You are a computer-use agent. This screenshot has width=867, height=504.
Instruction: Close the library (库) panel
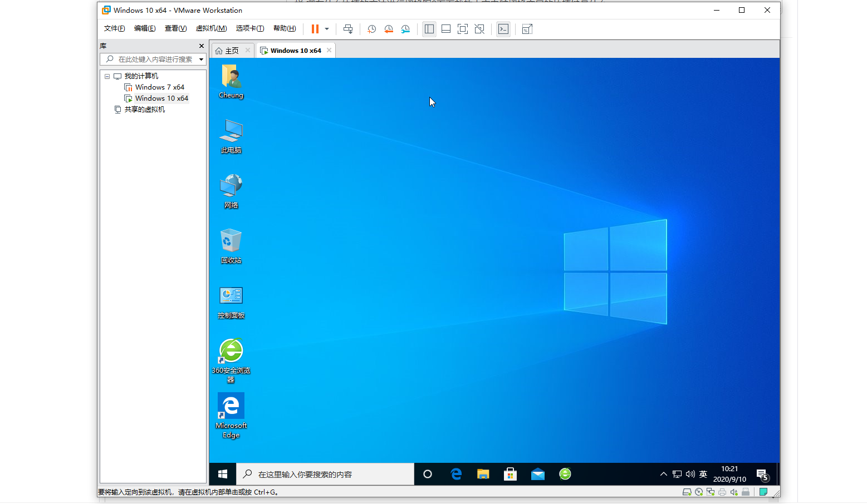click(202, 46)
